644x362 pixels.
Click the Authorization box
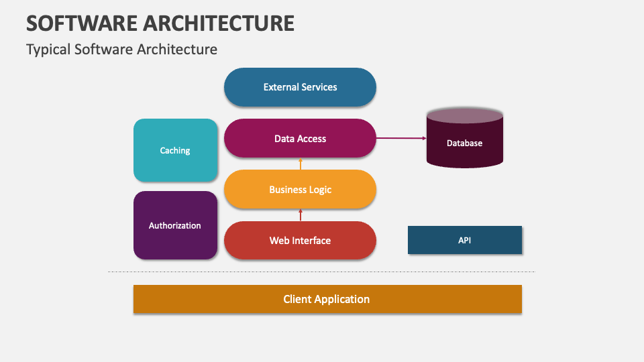click(175, 225)
